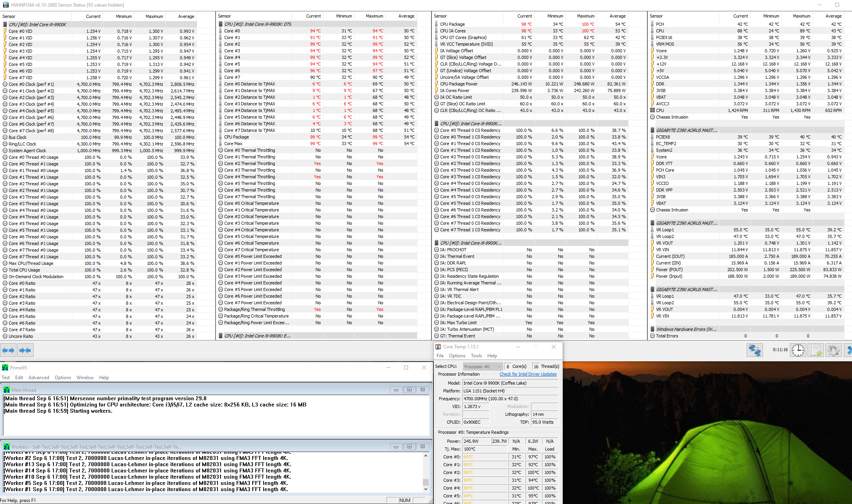
Task: Open the Tools menu in Core Temp
Action: point(476,356)
